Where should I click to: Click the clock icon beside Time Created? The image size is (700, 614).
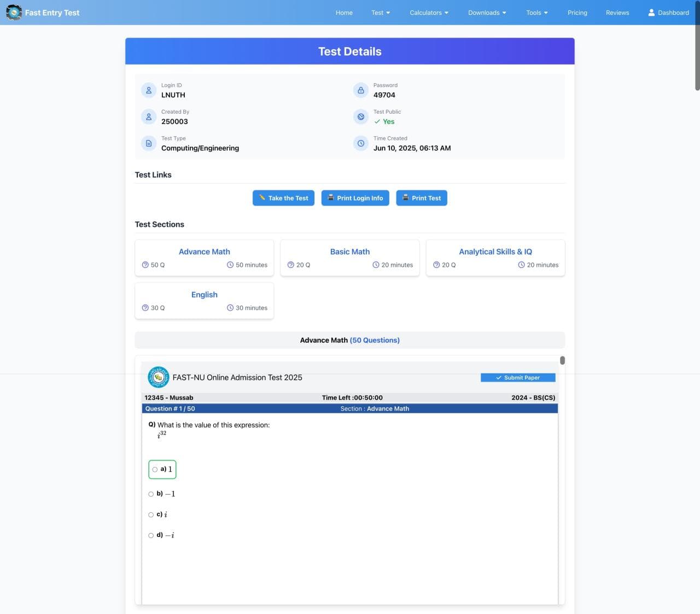click(360, 143)
